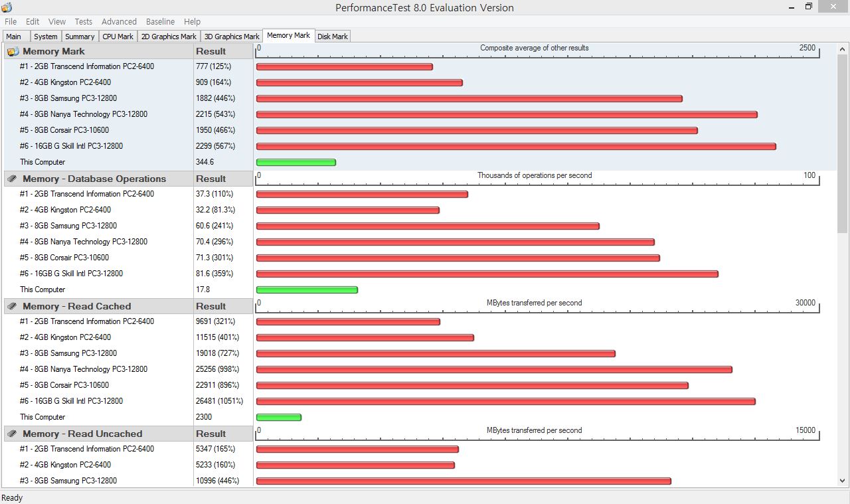Click the PerformanceTest app icon in the title bar
850x504 pixels.
click(x=7, y=7)
